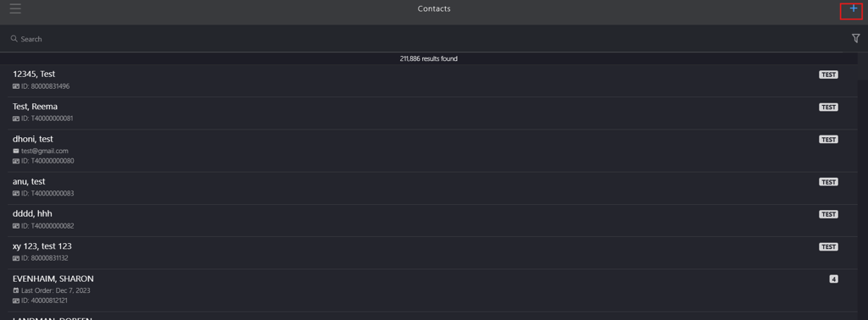Click TEST badge on 12345, Test row
The height and width of the screenshot is (320, 868).
point(828,74)
